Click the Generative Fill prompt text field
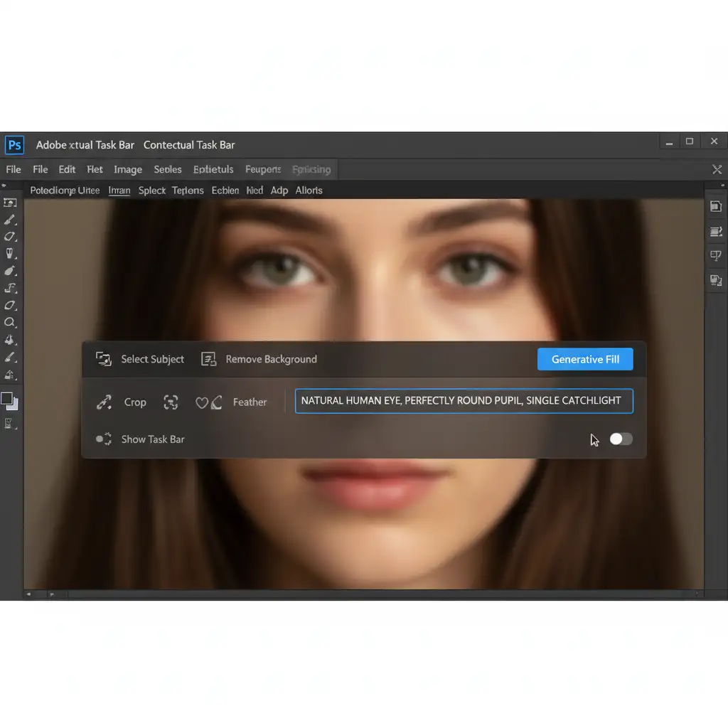Image resolution: width=728 pixels, height=728 pixels. click(x=464, y=401)
